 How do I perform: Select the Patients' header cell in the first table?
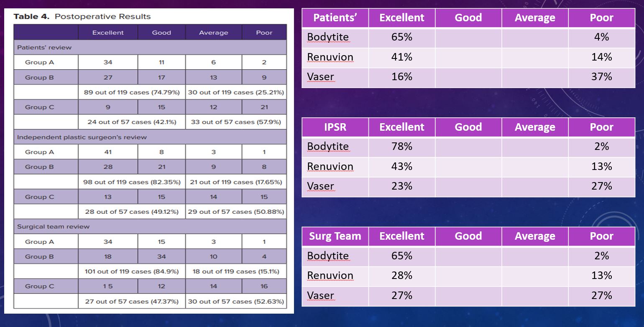tap(335, 18)
